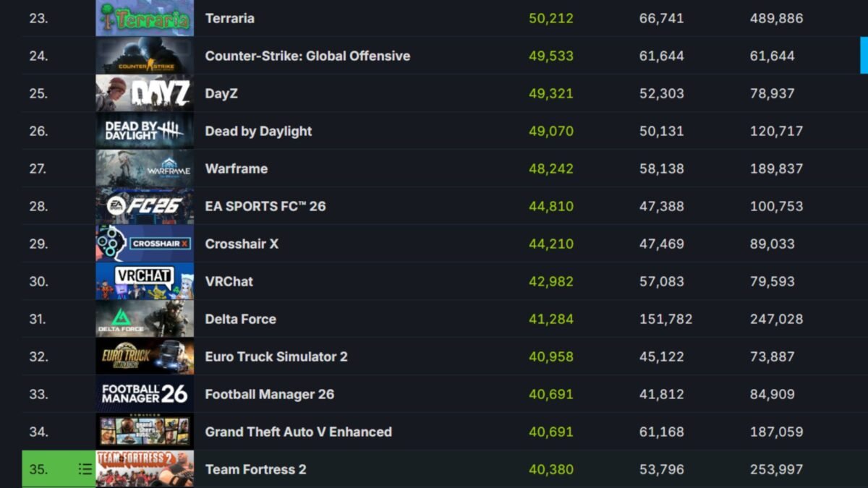Open the Euro Truck Simulator 2 title link

coord(276,356)
